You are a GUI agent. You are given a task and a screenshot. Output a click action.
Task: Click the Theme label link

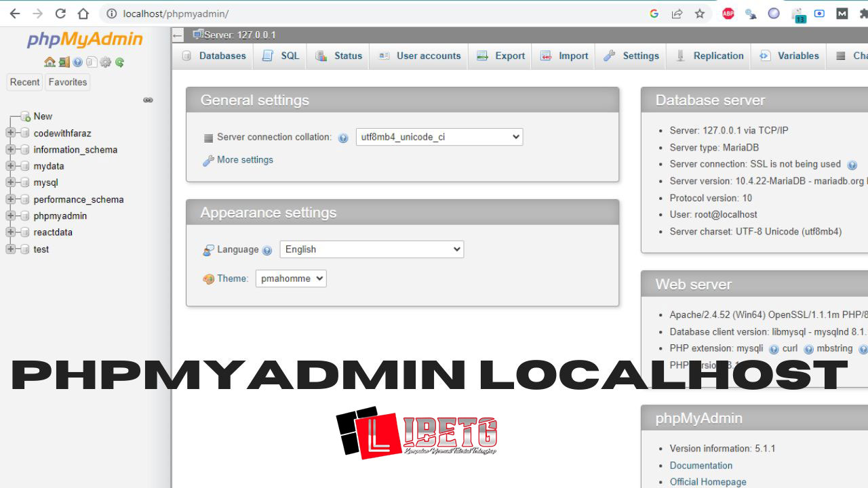coord(233,279)
